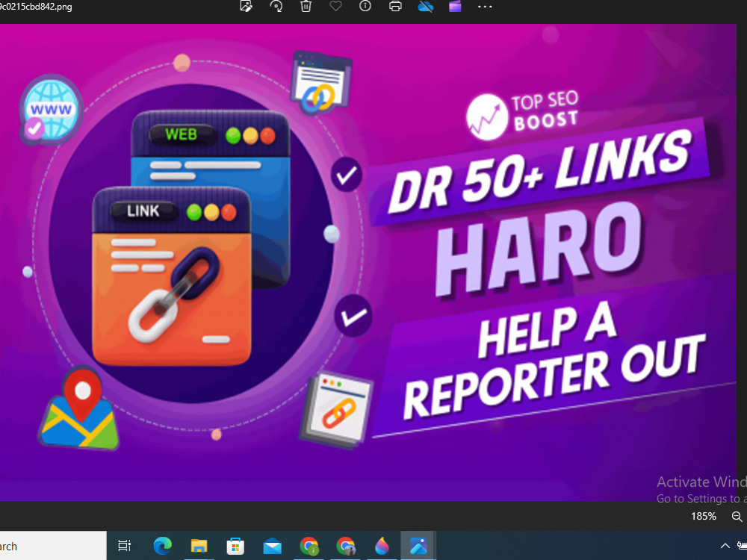This screenshot has height=560, width=747.
Task: Open Microsoft Store from the taskbar
Action: 235,546
